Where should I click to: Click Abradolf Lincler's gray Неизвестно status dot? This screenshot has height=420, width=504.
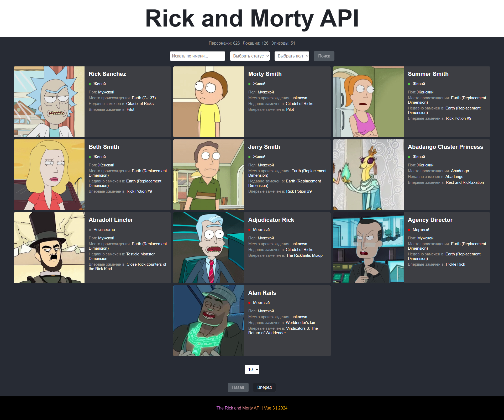[x=90, y=230]
